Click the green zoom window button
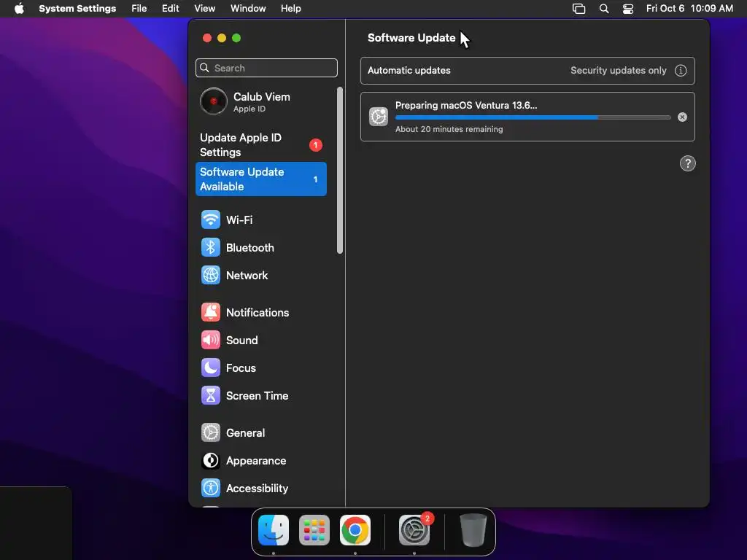 pos(236,38)
